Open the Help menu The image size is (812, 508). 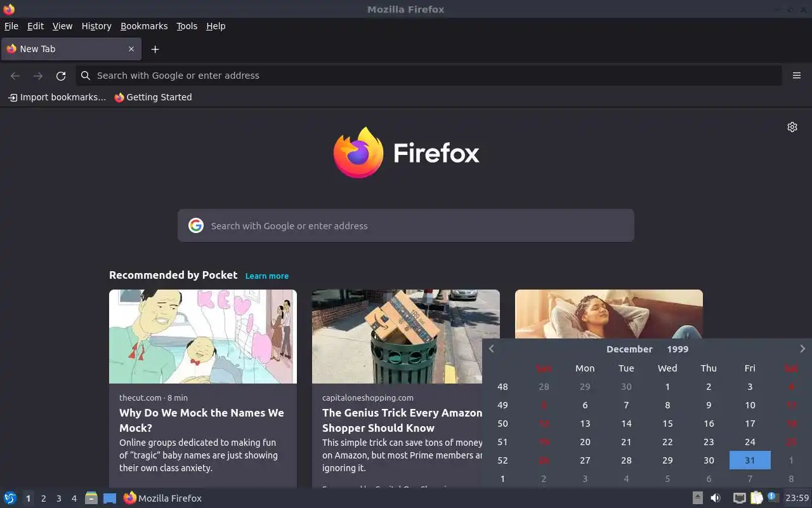coord(216,26)
